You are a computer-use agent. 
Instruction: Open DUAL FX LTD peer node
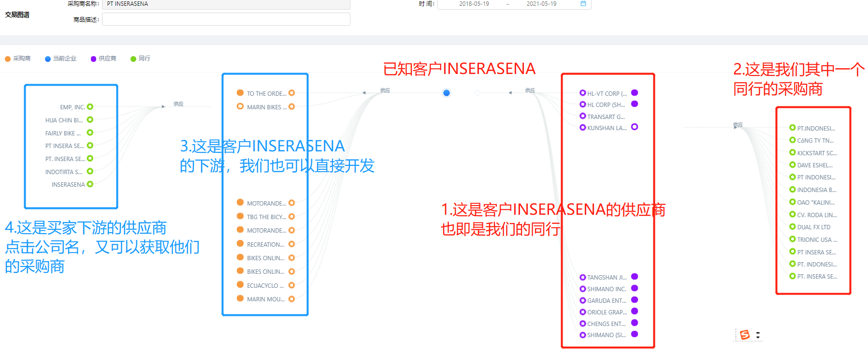tap(793, 227)
